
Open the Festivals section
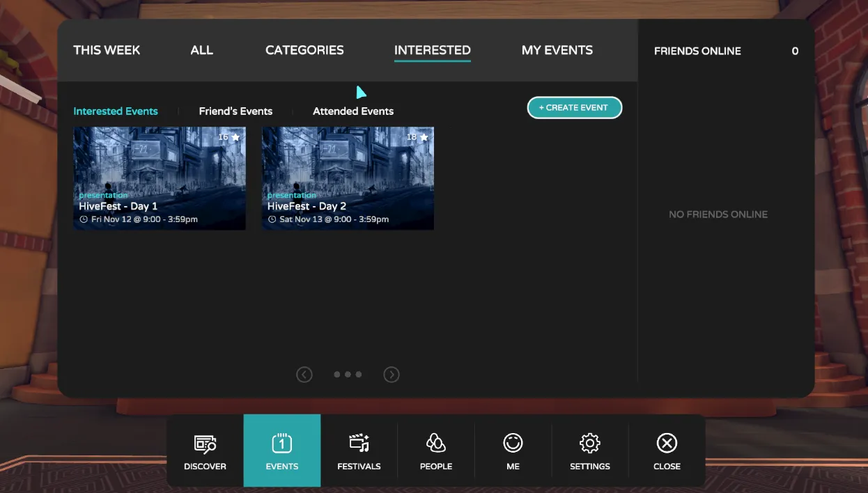[x=359, y=451]
